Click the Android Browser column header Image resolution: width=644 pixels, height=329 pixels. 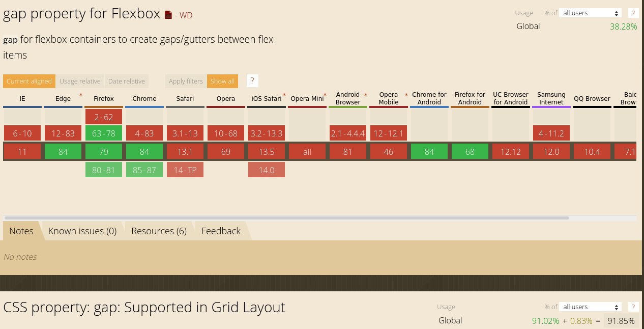[x=348, y=98]
